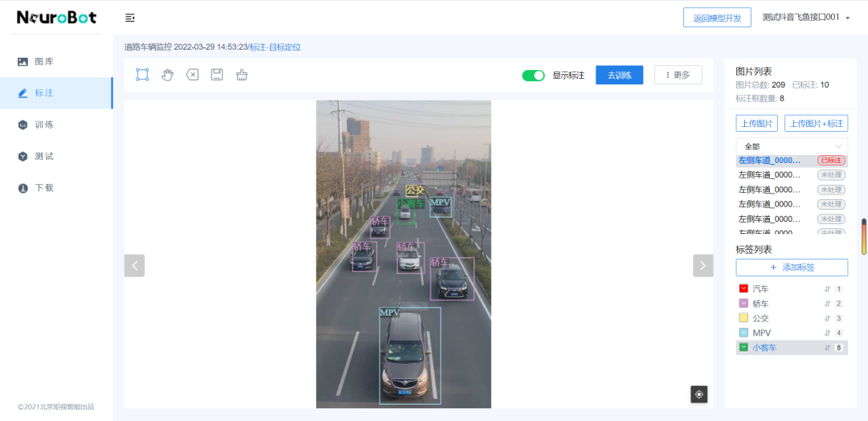868x421 pixels.
Task: Add a new label with 添加标签
Action: point(792,268)
